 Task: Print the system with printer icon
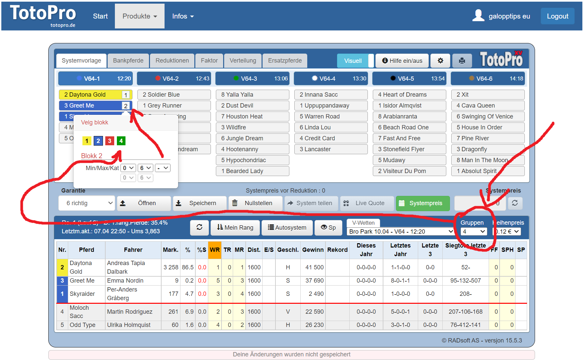[462, 61]
